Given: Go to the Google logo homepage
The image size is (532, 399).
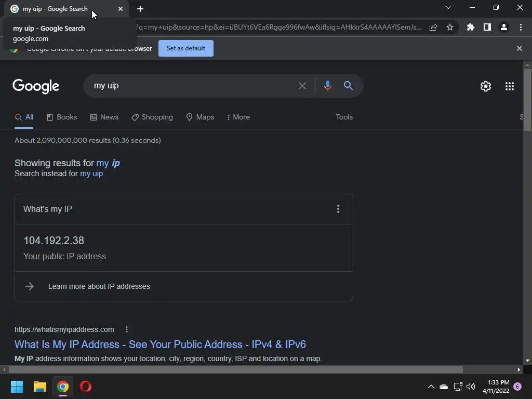Looking at the screenshot, I should (36, 86).
